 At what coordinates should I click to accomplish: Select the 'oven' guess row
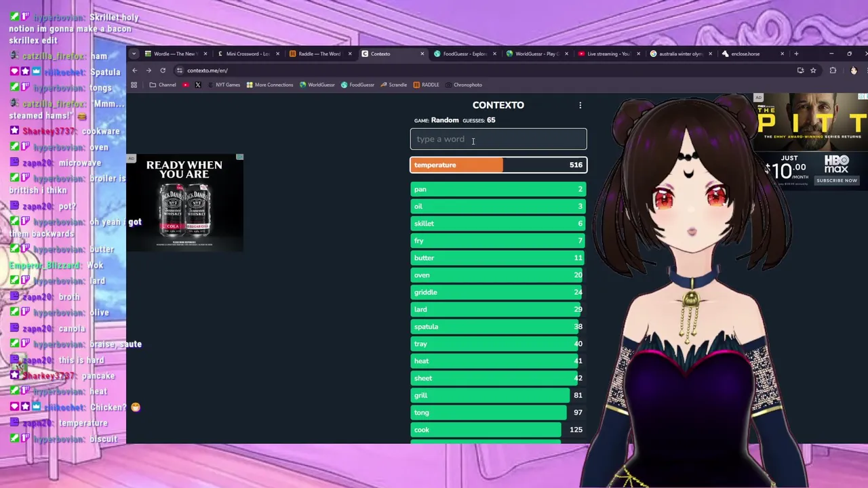[498, 274]
